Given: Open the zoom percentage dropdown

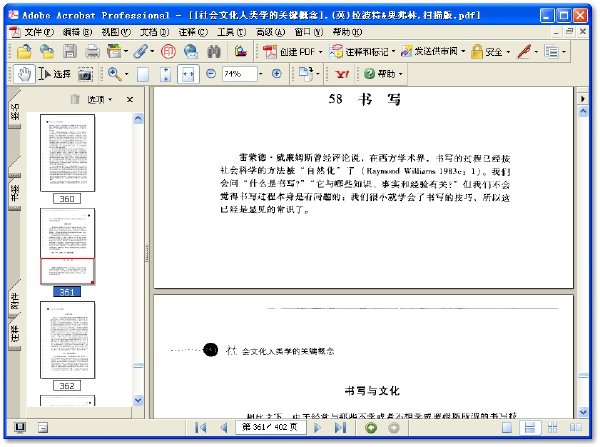Looking at the screenshot, I should (x=261, y=74).
